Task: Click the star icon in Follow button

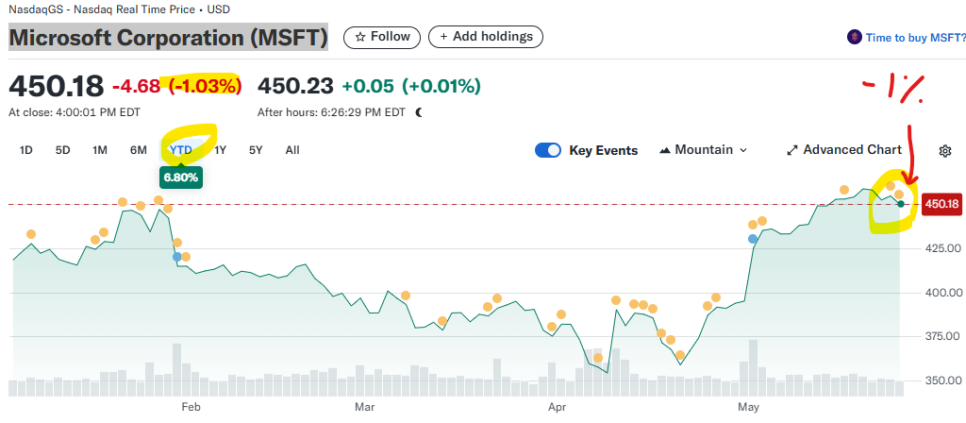Action: pos(360,37)
